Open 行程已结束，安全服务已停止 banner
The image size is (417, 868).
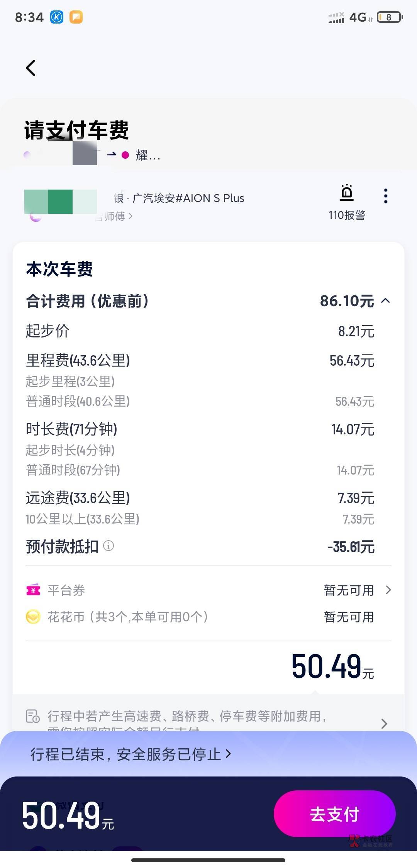(131, 754)
